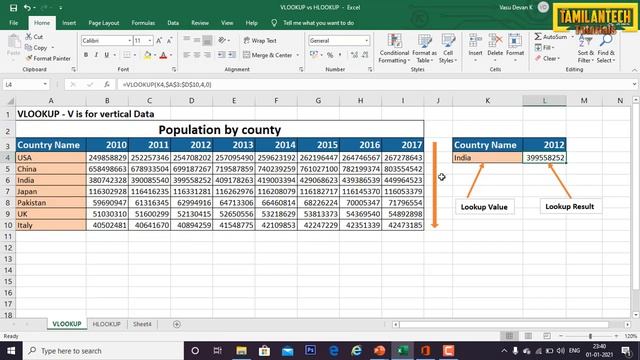Add a new sheet with the plus icon
640x360 pixels.
coord(177,324)
